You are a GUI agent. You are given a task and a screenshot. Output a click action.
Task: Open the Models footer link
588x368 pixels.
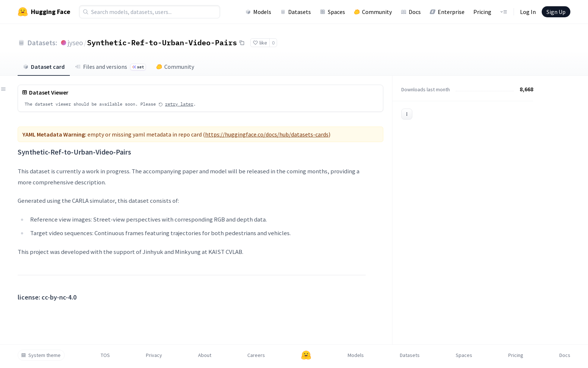(x=356, y=355)
